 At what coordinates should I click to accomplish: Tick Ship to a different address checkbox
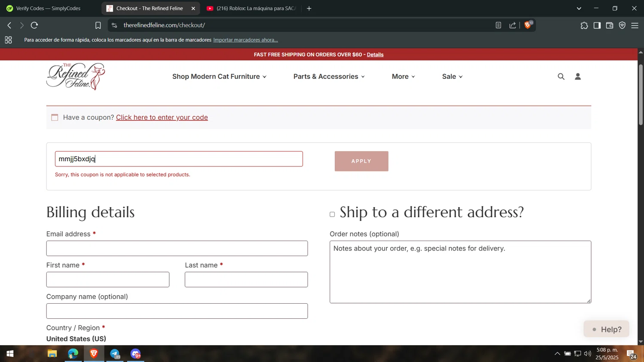(x=332, y=214)
